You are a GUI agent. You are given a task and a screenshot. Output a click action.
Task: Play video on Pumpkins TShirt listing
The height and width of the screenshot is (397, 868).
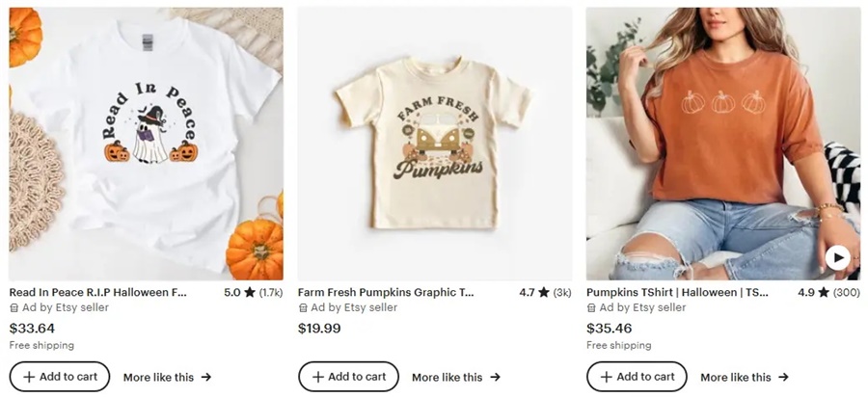tap(837, 257)
